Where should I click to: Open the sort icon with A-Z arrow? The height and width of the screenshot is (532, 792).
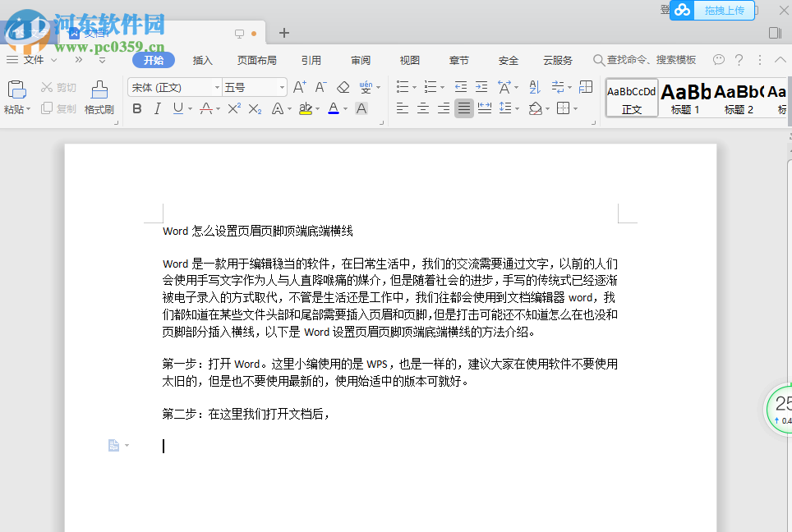click(533, 86)
